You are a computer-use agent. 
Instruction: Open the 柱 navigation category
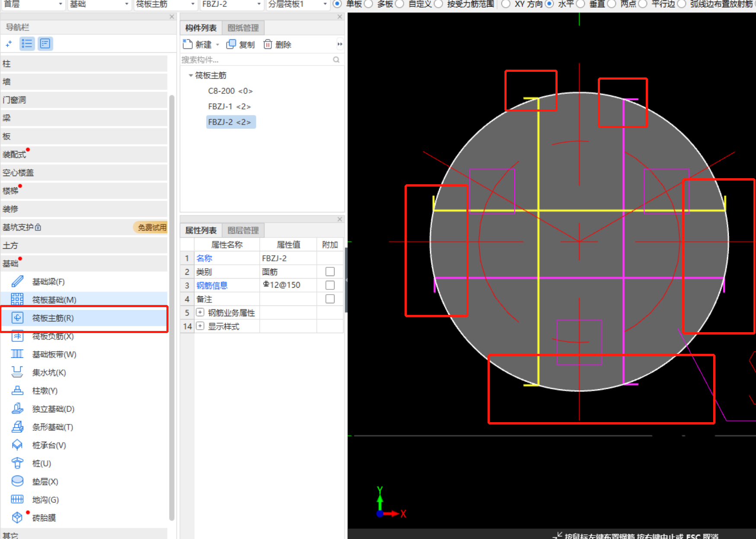point(84,64)
